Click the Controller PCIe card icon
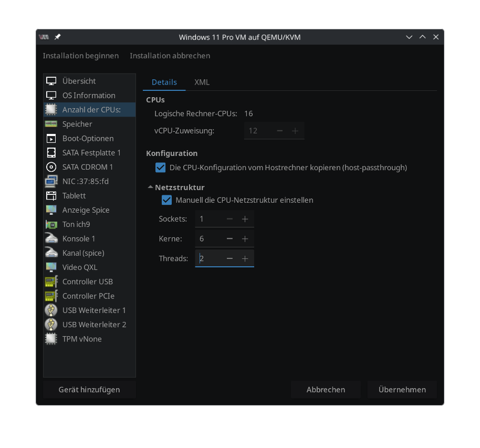This screenshot has height=448, width=480. click(51, 296)
